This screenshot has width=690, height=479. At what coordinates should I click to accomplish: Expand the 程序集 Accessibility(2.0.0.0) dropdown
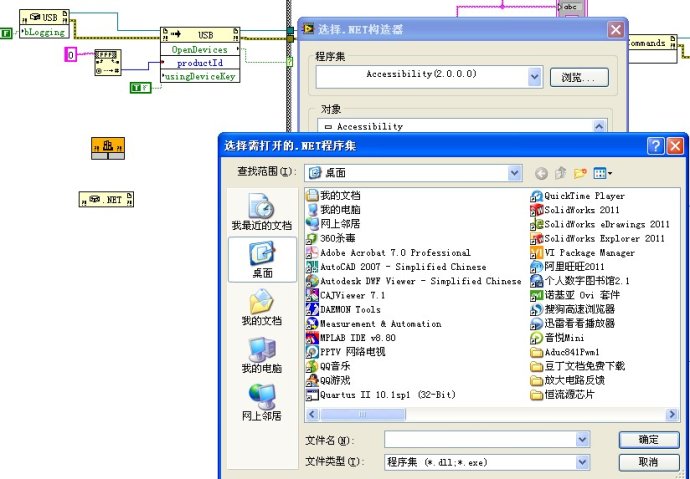point(534,77)
